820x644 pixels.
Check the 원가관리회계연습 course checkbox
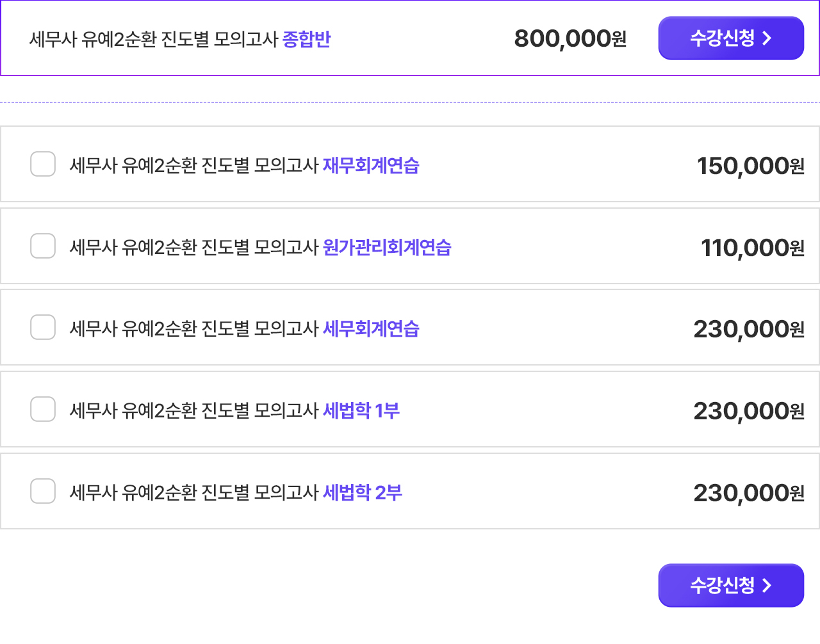[x=43, y=246]
